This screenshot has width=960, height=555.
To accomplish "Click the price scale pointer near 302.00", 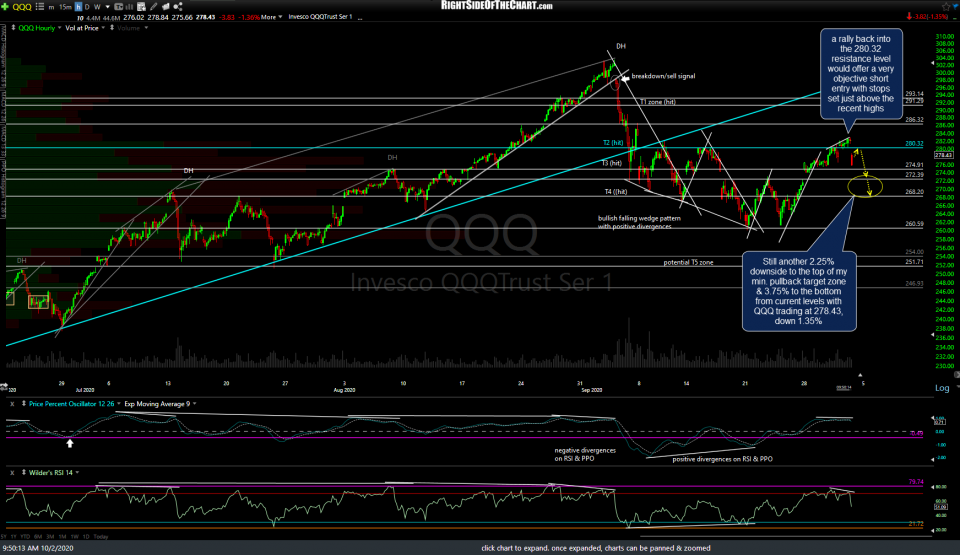I will coord(933,63).
